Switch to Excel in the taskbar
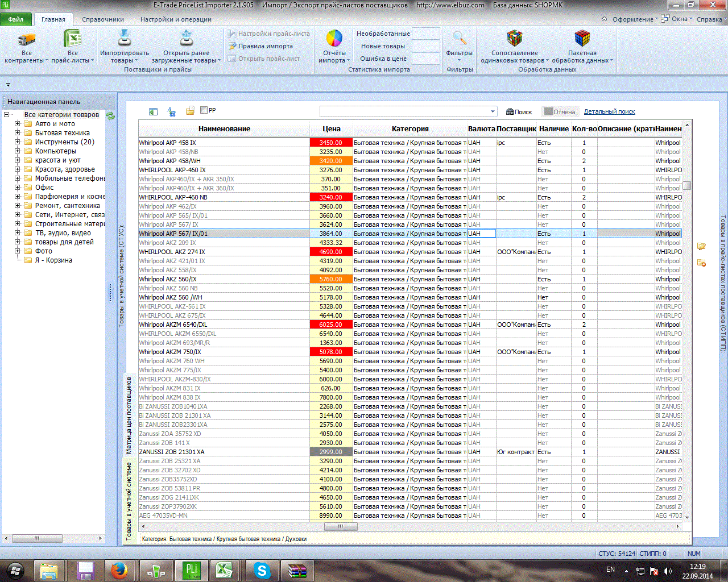728x582 pixels. pyautogui.click(x=224, y=570)
